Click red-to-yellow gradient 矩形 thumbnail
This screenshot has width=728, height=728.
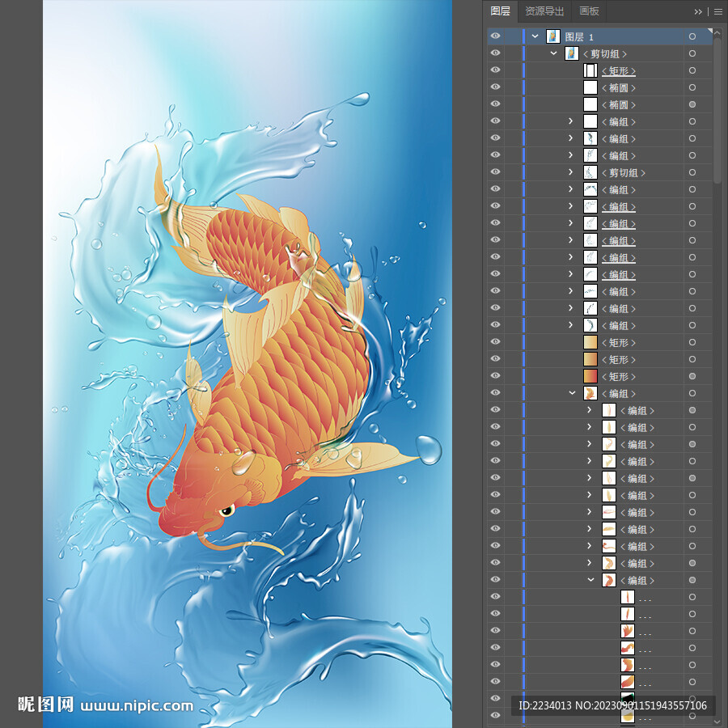590,376
